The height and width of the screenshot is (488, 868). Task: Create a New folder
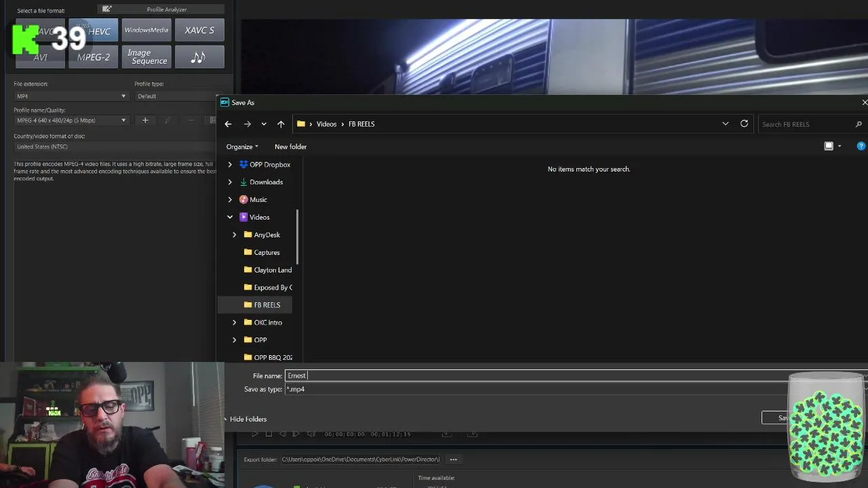290,147
